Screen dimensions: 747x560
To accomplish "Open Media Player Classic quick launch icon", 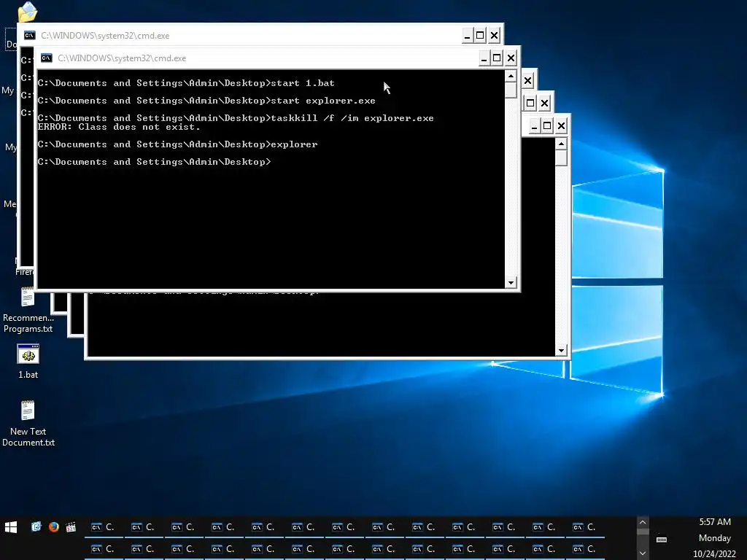I will pyautogui.click(x=71, y=526).
